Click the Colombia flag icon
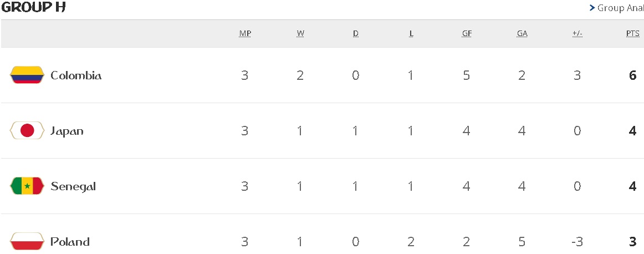Image resolution: width=644 pixels, height=254 pixels. pyautogui.click(x=27, y=75)
